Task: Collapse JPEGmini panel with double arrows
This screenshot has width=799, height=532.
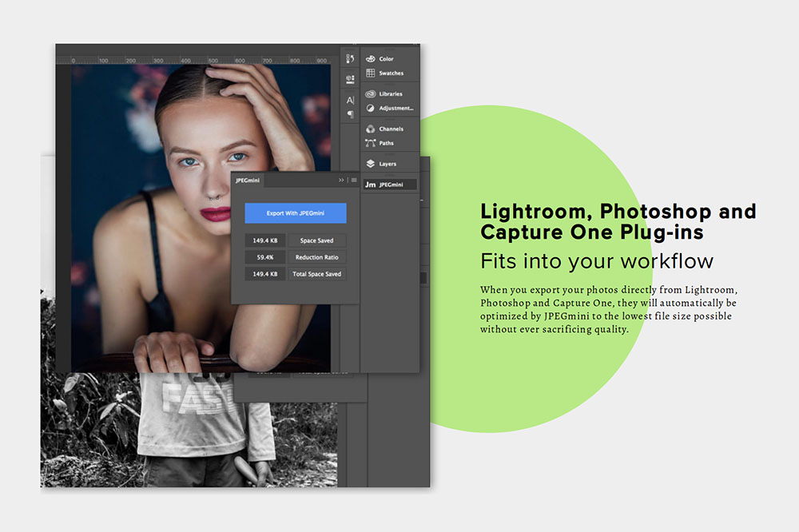Action: (341, 181)
